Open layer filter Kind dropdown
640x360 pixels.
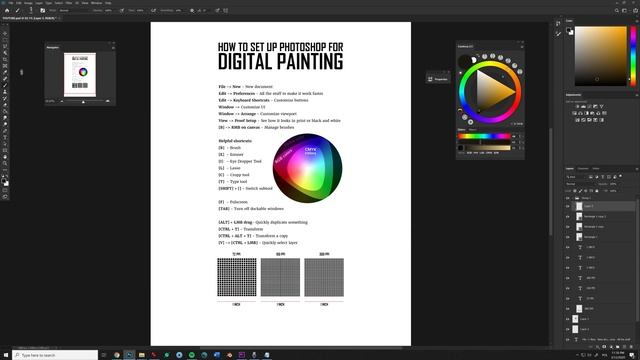coord(576,177)
